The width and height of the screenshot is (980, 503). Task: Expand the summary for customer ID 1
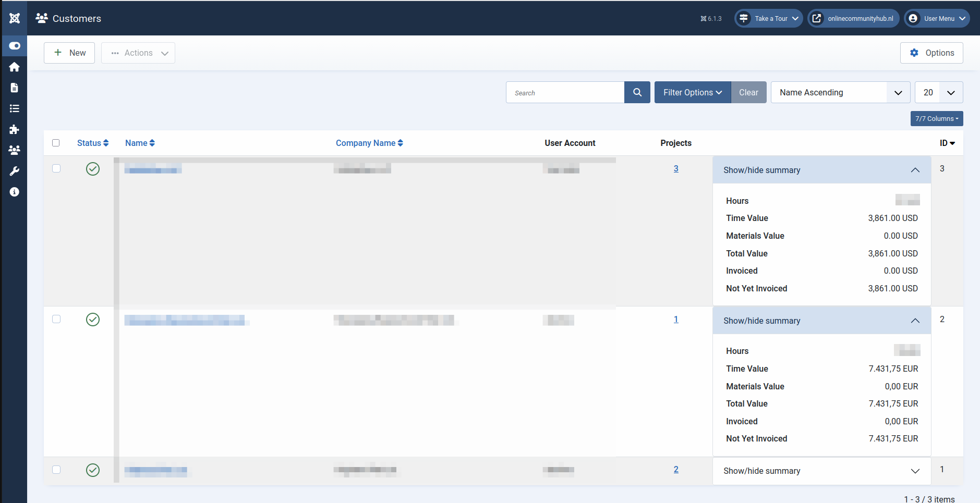pos(821,471)
